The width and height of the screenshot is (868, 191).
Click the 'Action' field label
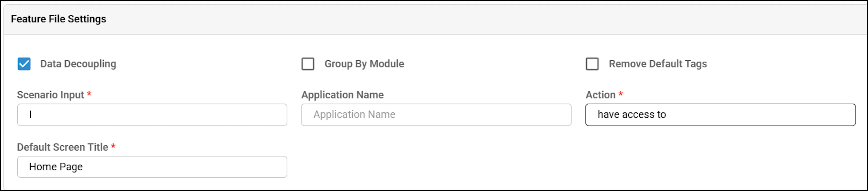click(600, 95)
